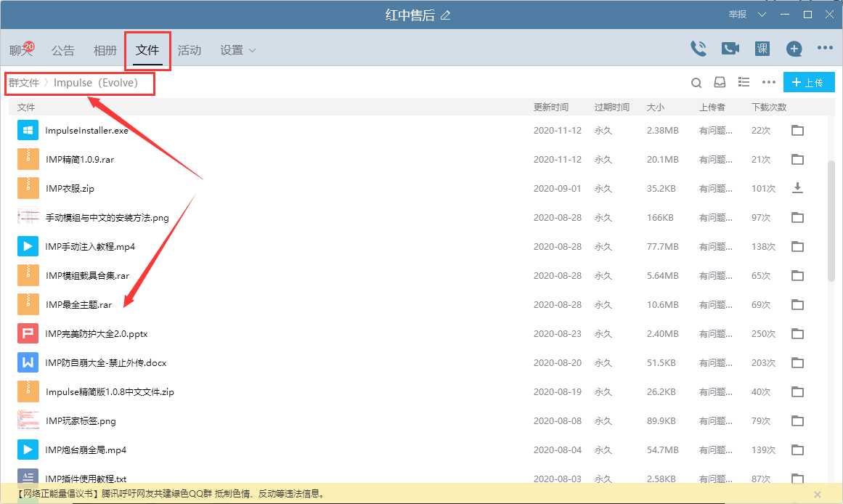The image size is (843, 504).
Task: Open folder for IMP最全主题.rar
Action: pos(797,304)
